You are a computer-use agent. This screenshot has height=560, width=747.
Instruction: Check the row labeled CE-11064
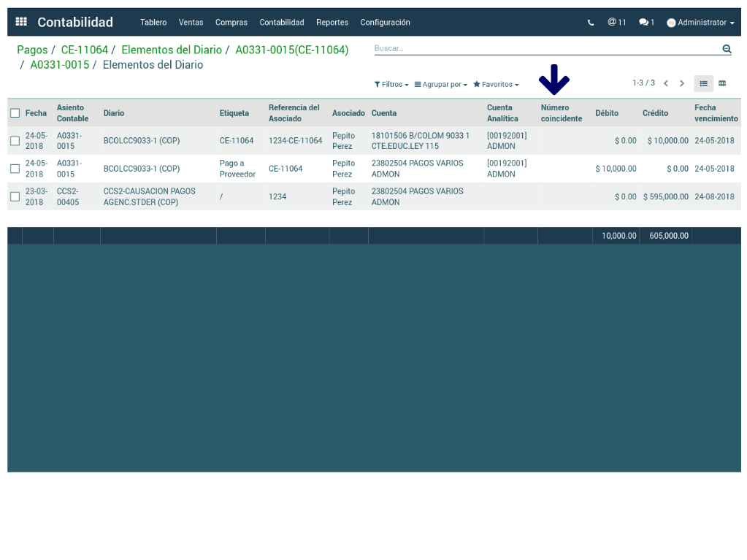(15, 141)
